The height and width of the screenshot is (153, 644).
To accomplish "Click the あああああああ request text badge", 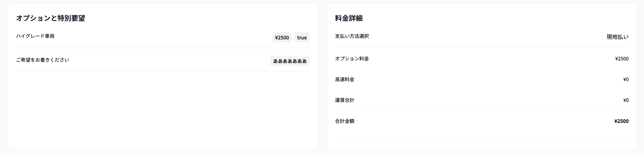I will pos(290,61).
